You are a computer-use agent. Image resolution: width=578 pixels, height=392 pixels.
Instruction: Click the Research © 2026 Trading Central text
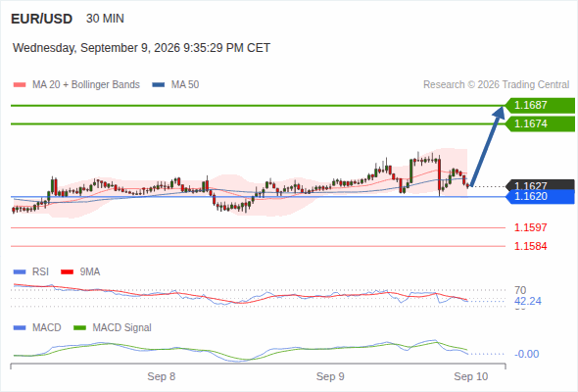[x=496, y=85]
